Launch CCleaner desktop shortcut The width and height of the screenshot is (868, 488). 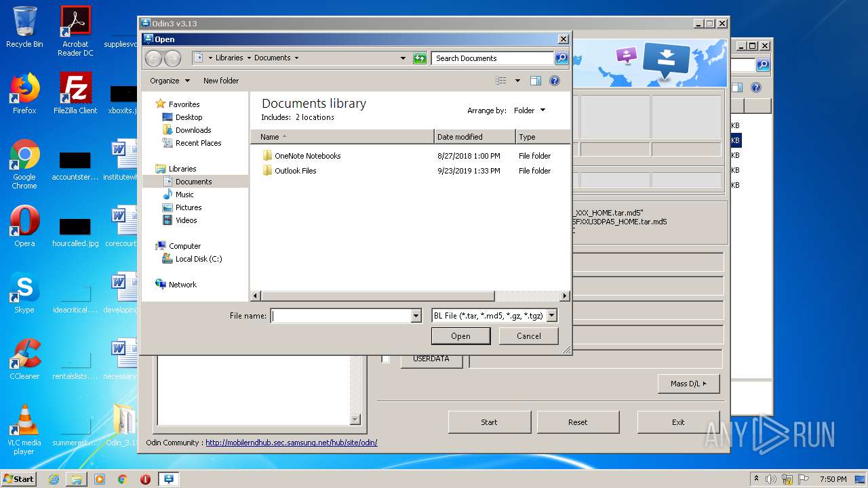point(24,359)
